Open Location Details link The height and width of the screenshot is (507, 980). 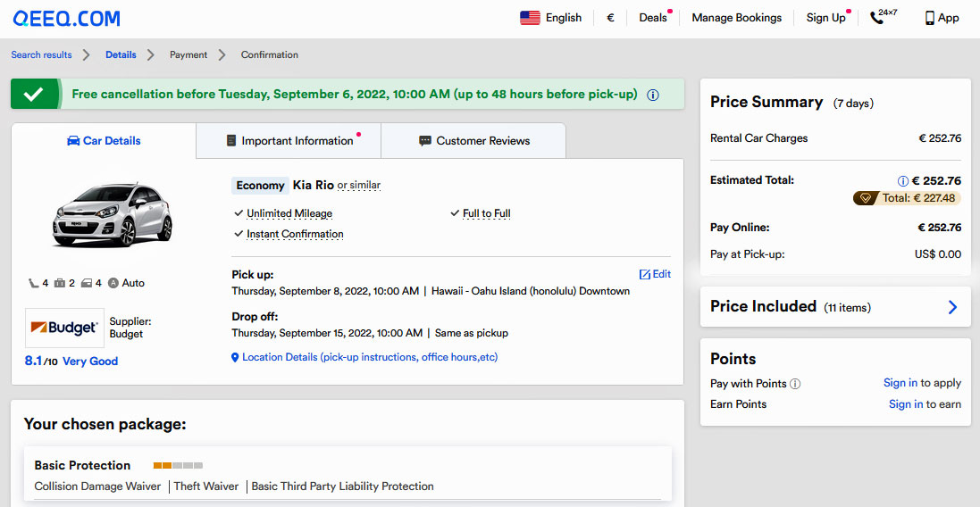tap(369, 358)
